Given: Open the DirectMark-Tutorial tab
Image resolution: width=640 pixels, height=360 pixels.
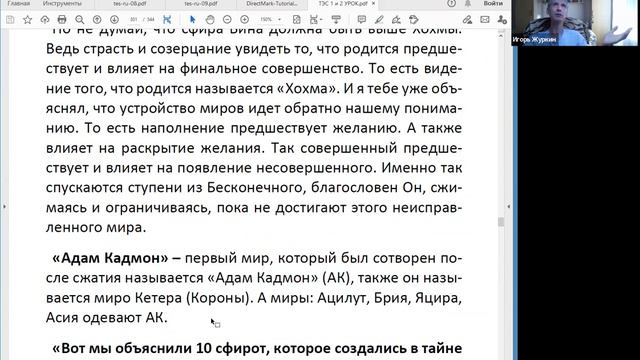Looking at the screenshot, I should point(272,4).
